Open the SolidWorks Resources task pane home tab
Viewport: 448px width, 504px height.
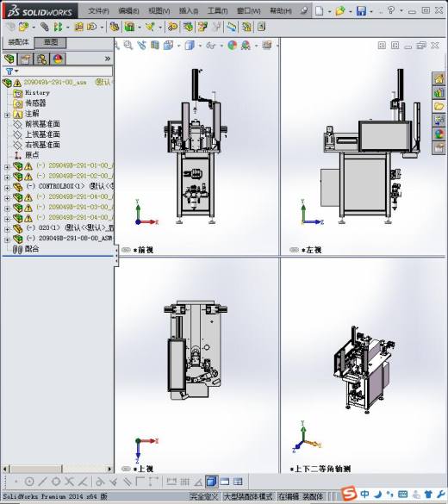439,78
